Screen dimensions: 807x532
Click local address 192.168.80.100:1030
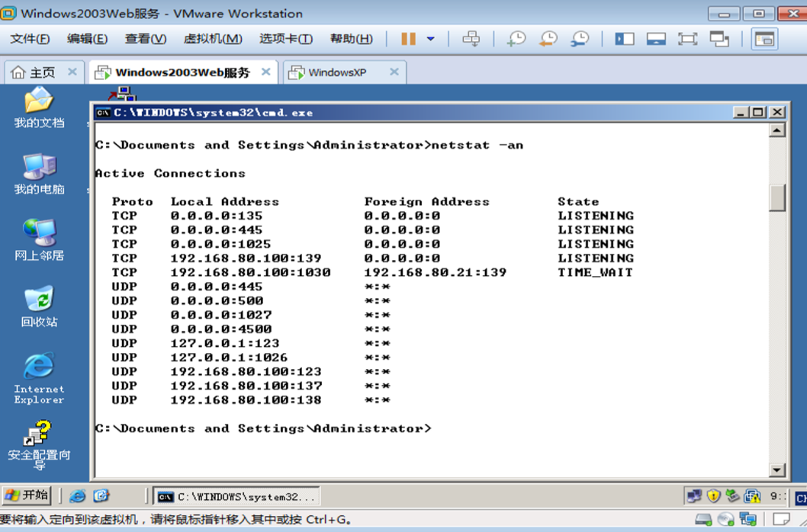point(251,272)
